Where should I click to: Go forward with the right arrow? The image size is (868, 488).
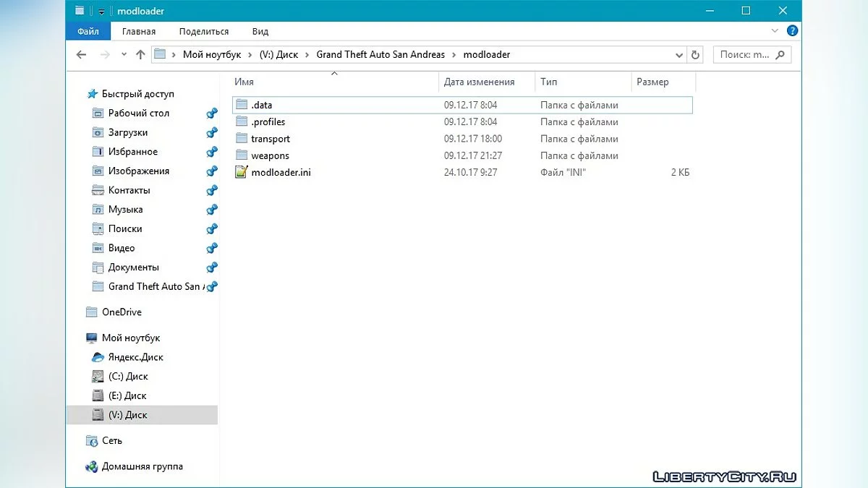click(105, 55)
